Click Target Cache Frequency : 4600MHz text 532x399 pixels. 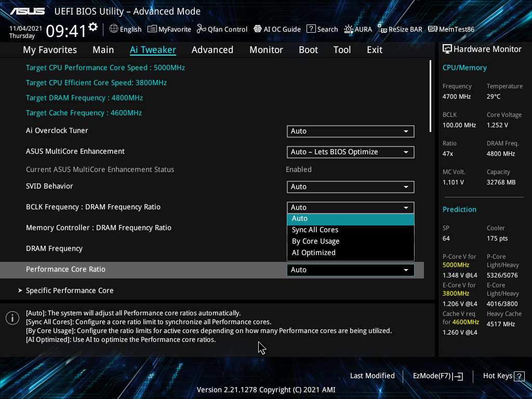coord(84,113)
